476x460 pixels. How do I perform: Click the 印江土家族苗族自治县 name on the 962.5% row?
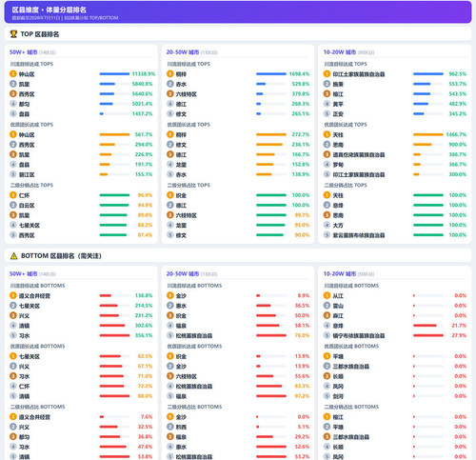359,74
